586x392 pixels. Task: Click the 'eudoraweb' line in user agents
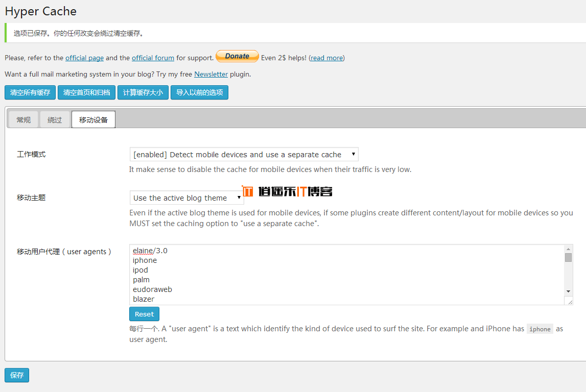click(x=152, y=289)
